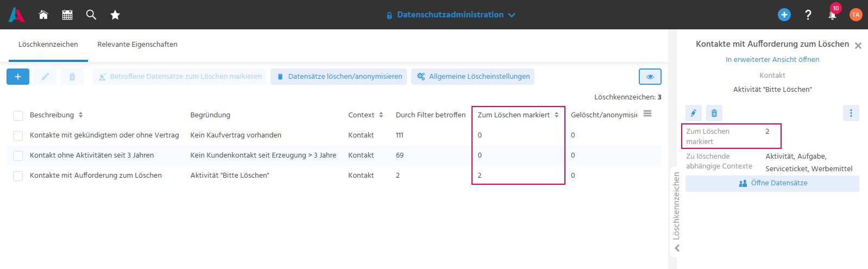
Task: Check the Kontakte mit Aufforderung zum Löschen row
Action: click(x=18, y=176)
